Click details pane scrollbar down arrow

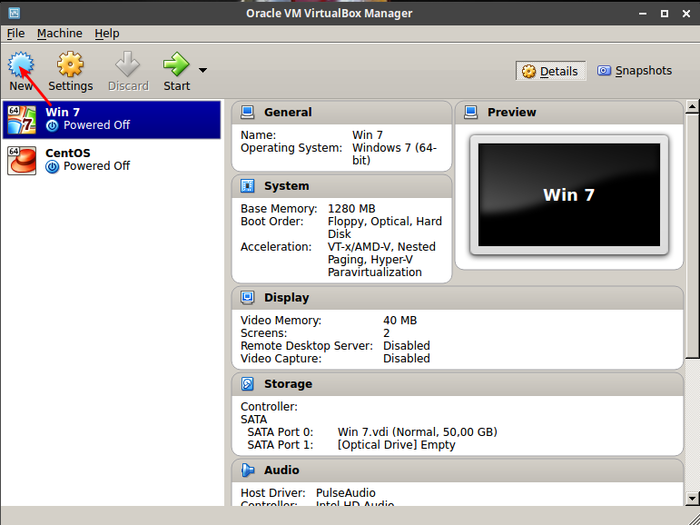[x=692, y=498]
